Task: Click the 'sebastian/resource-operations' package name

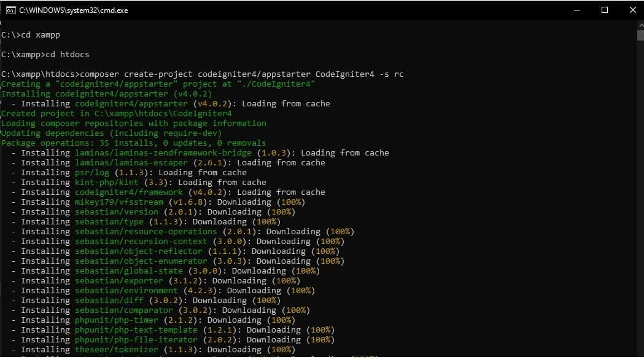Action: tap(145, 232)
